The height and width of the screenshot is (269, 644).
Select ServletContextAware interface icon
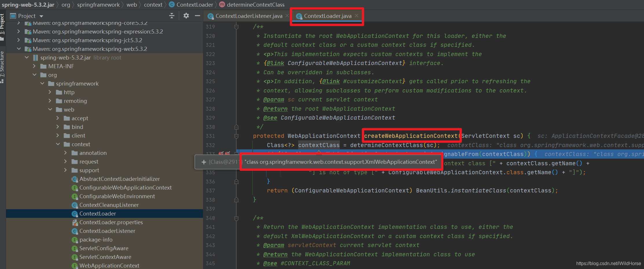(x=75, y=257)
